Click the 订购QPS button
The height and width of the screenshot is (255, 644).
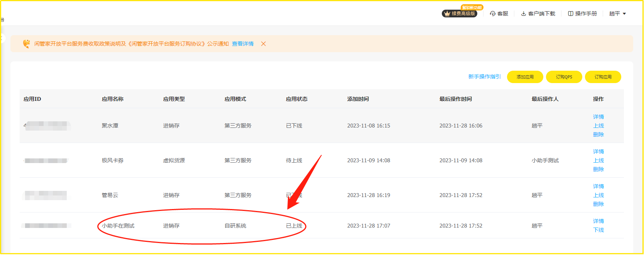point(564,77)
